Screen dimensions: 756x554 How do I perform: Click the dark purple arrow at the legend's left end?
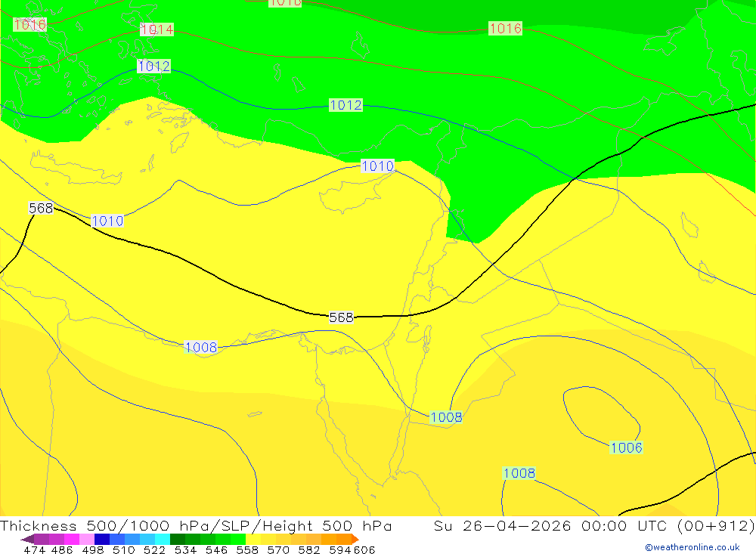coord(27,539)
